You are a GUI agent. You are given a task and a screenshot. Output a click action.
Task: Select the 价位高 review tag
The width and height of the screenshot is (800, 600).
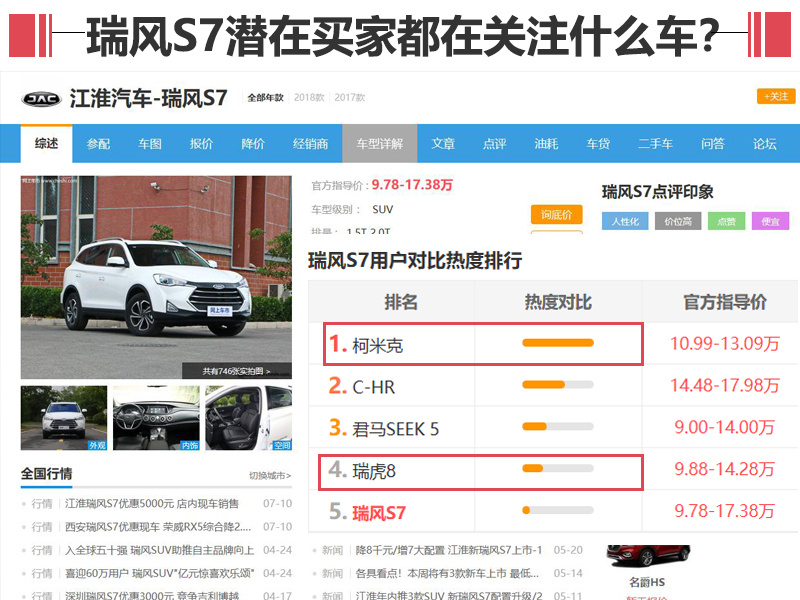coord(678,221)
